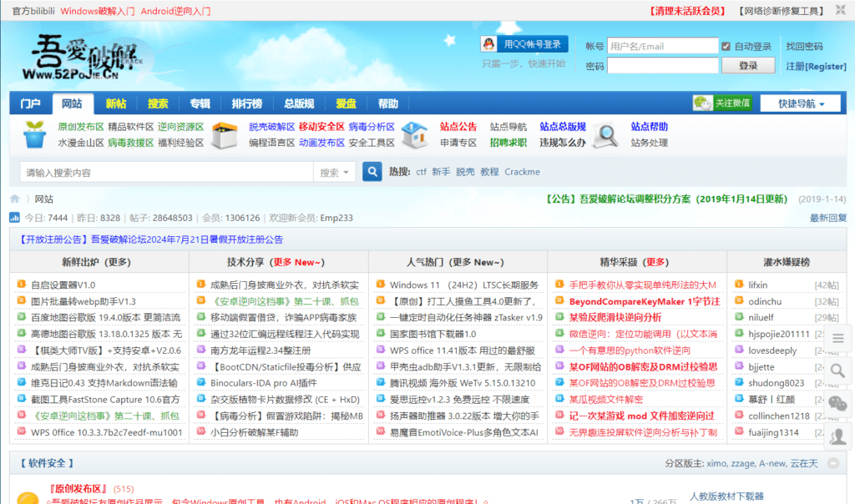855x504 pixels.
Task: Click the 密码 password input field
Action: pyautogui.click(x=662, y=65)
